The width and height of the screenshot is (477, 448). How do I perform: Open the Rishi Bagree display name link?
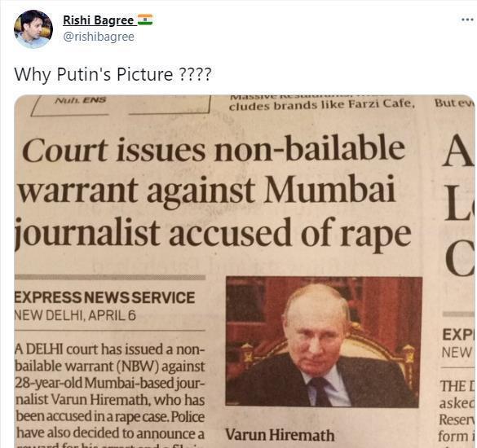(99, 20)
